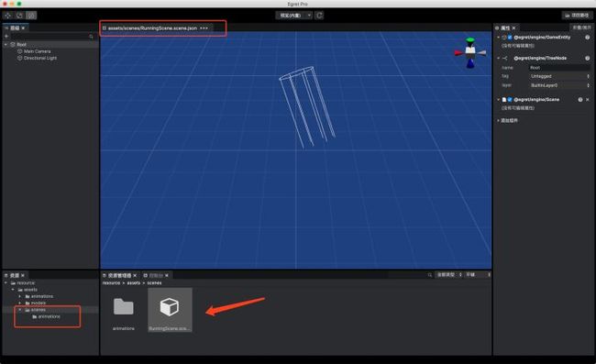This screenshot has height=364, width=596.
Task: Close the console tab
Action: pyautogui.click(x=167, y=275)
